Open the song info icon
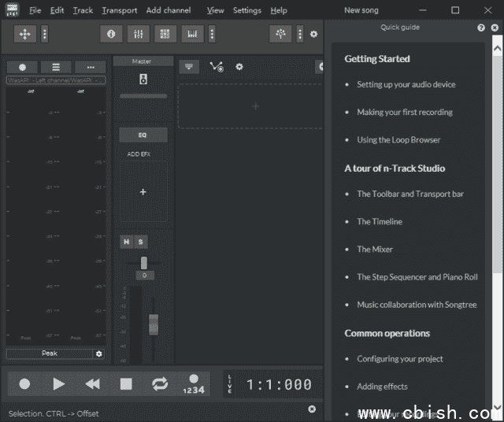Viewport: 504px width, 422px height. pos(111,34)
